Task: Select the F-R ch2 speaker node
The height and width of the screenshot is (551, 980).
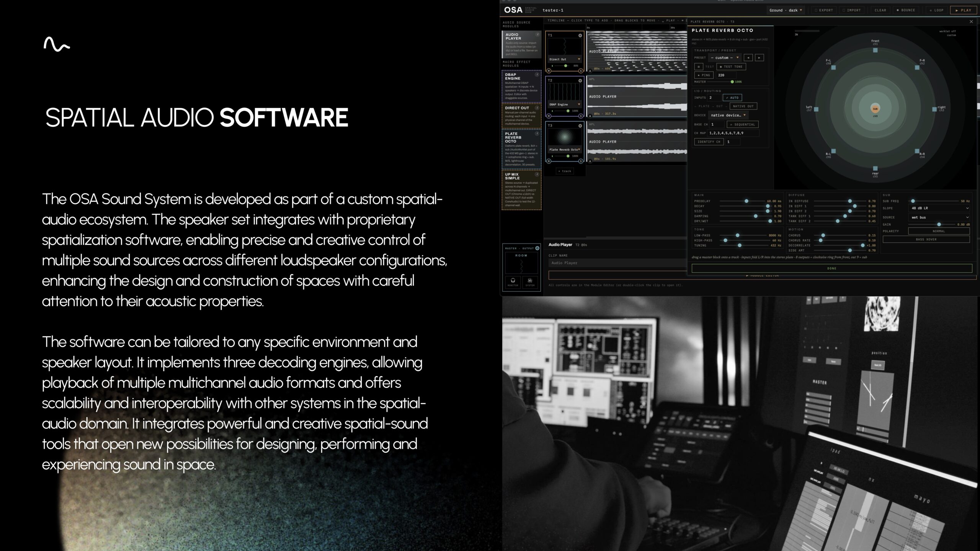Action: [917, 67]
